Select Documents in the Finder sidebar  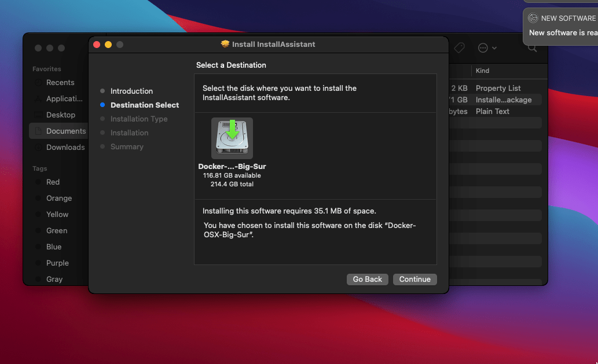(x=65, y=131)
